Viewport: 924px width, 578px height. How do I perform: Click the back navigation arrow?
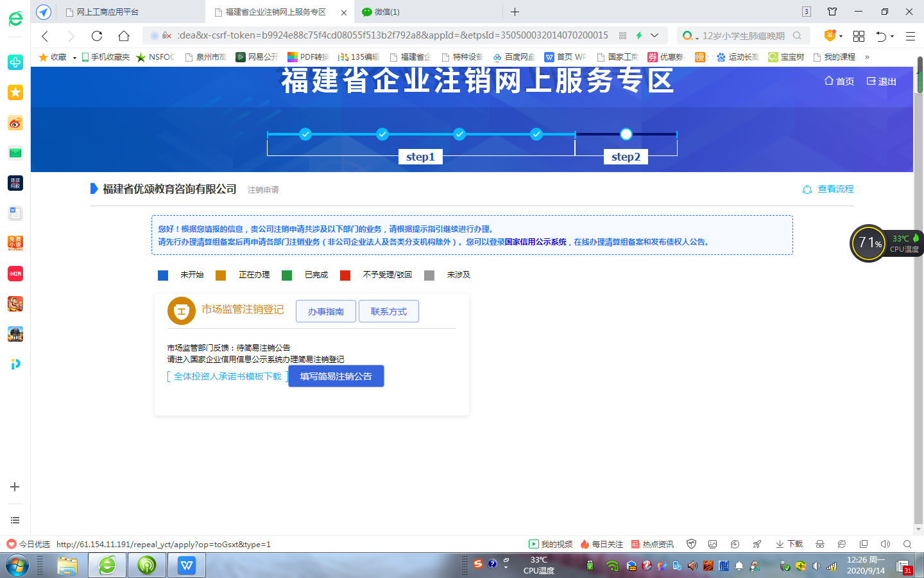[x=45, y=36]
